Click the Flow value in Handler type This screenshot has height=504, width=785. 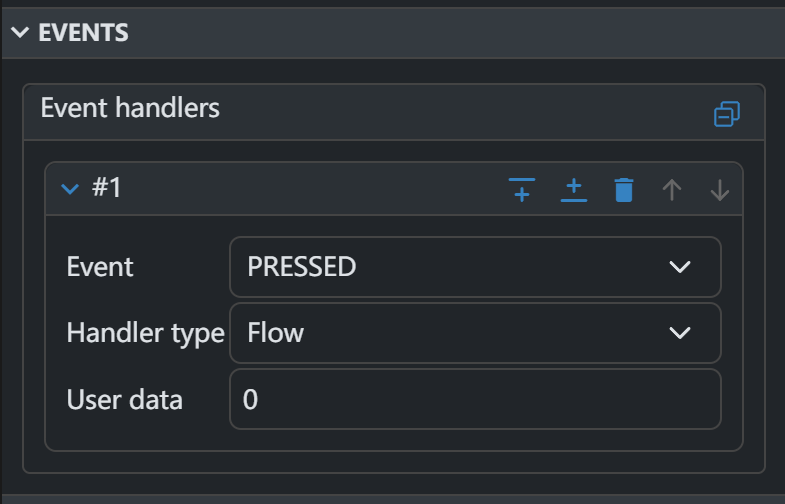click(x=276, y=333)
